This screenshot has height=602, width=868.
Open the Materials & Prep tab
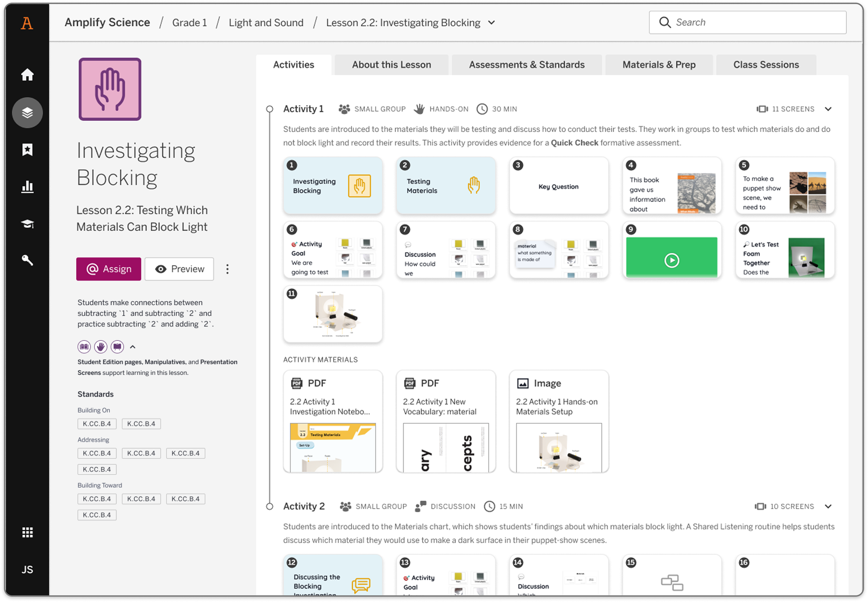[x=659, y=65]
